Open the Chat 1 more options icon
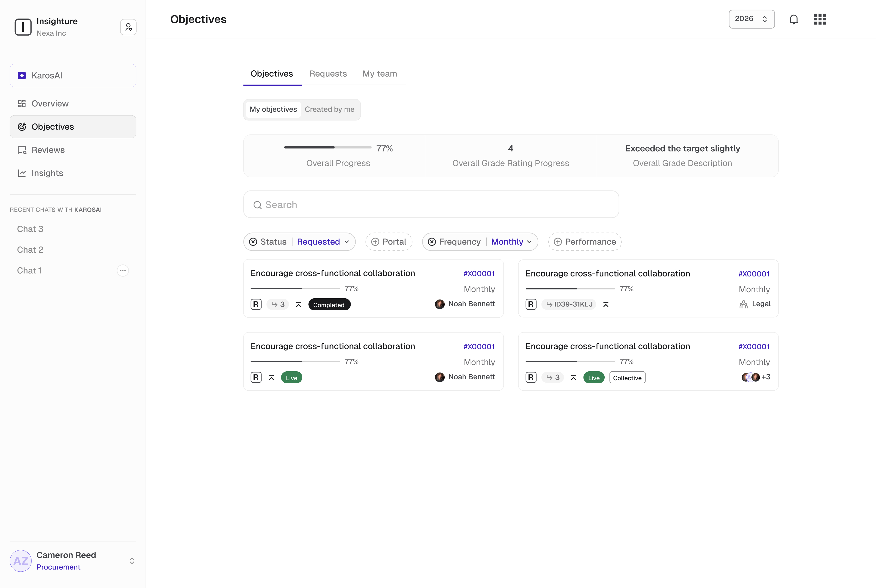The height and width of the screenshot is (588, 876). (122, 270)
